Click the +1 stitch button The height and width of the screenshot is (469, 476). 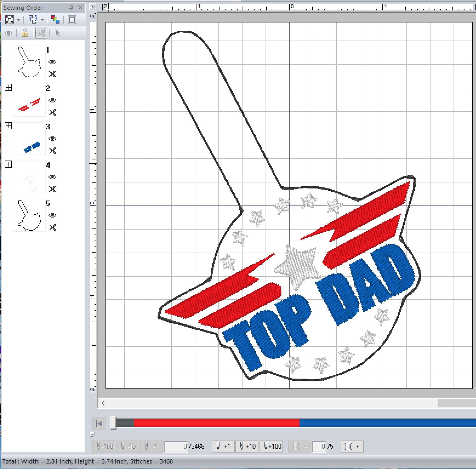[x=223, y=447]
